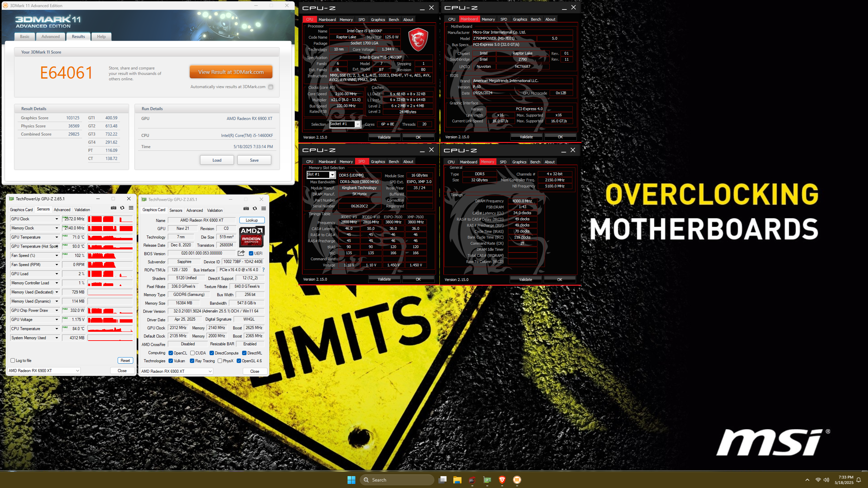The width and height of the screenshot is (868, 488).
Task: Click Bus Interface question mark help icon
Action: (x=263, y=270)
